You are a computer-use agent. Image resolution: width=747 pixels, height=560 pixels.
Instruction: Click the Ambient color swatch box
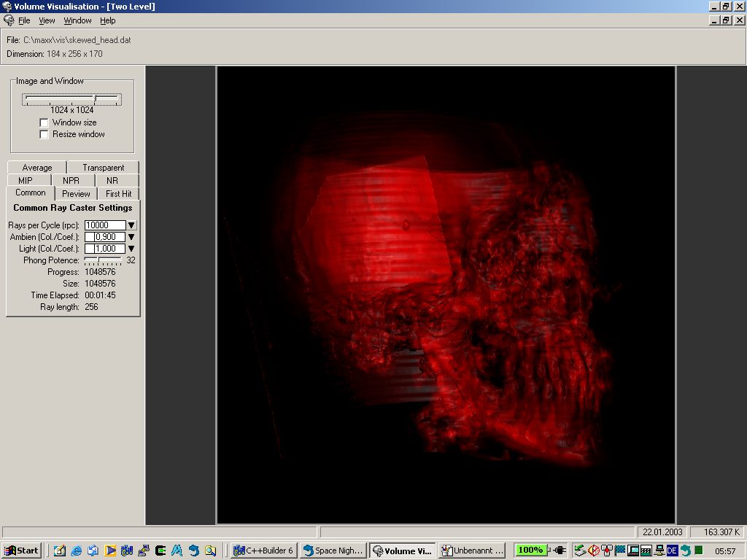[90, 237]
